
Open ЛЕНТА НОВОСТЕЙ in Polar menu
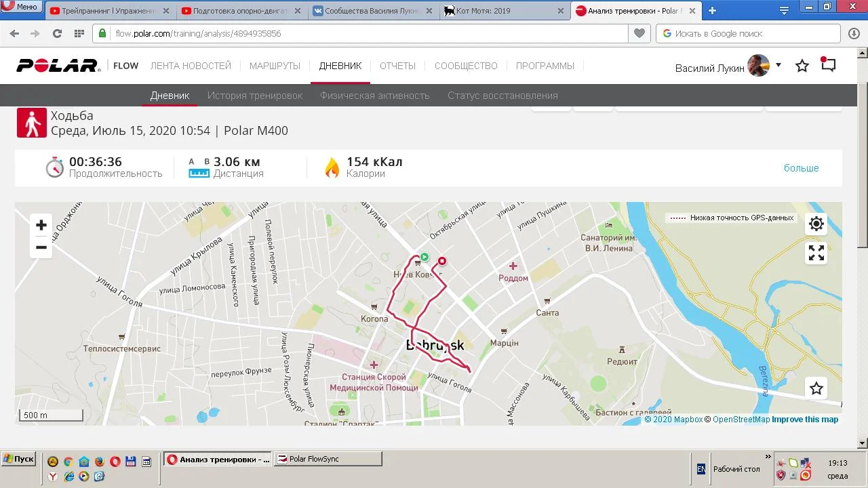pyautogui.click(x=191, y=66)
